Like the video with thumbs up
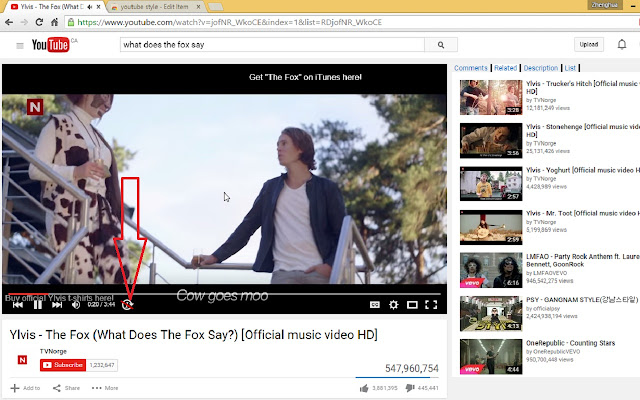Viewport: 640px width, 400px height. coord(364,388)
